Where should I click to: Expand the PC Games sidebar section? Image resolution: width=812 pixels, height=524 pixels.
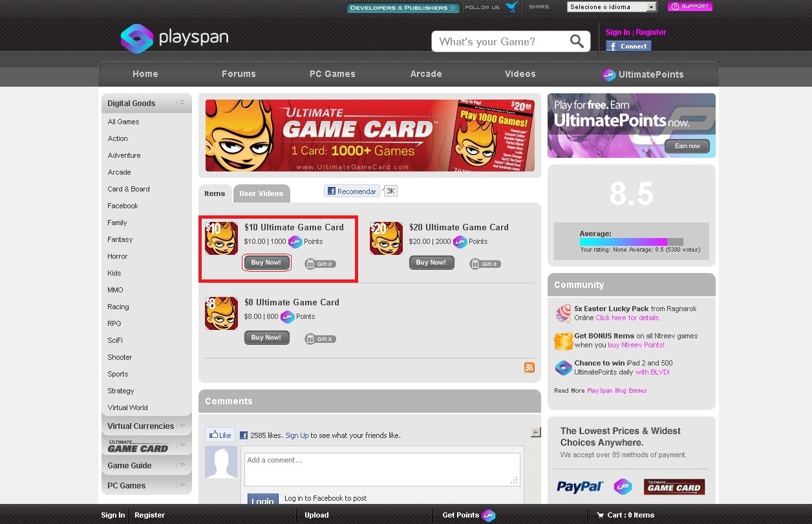click(x=182, y=485)
